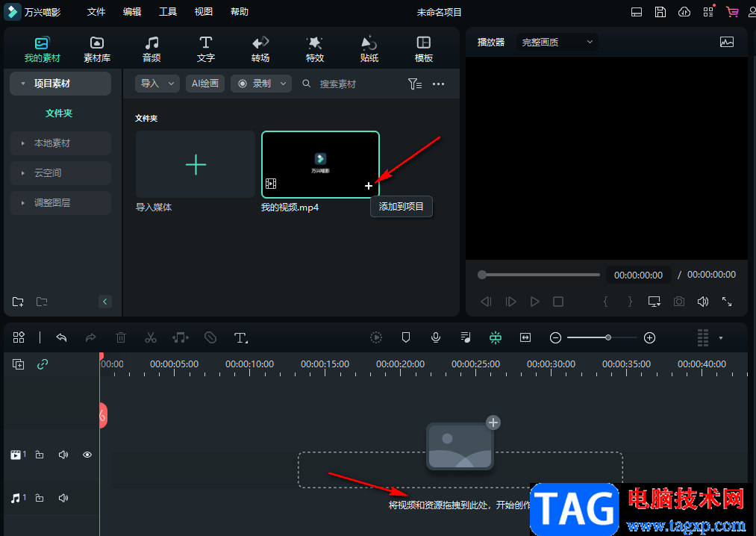
Task: Open the player scope view icon
Action: (x=727, y=42)
